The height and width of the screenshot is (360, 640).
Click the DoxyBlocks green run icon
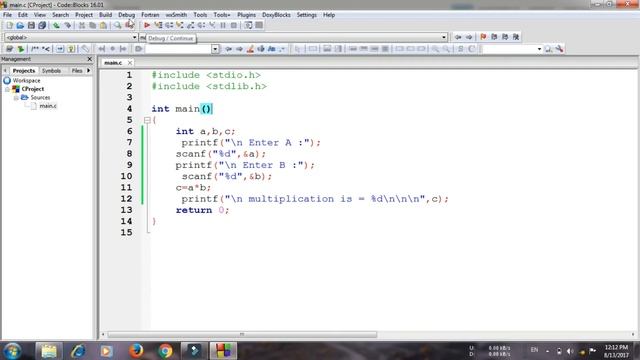pos(20,49)
